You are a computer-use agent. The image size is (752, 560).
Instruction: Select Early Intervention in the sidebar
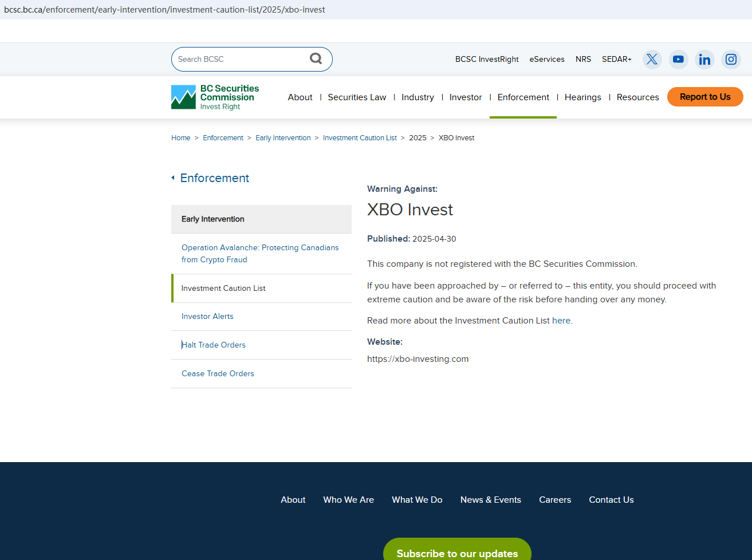pyautogui.click(x=261, y=219)
